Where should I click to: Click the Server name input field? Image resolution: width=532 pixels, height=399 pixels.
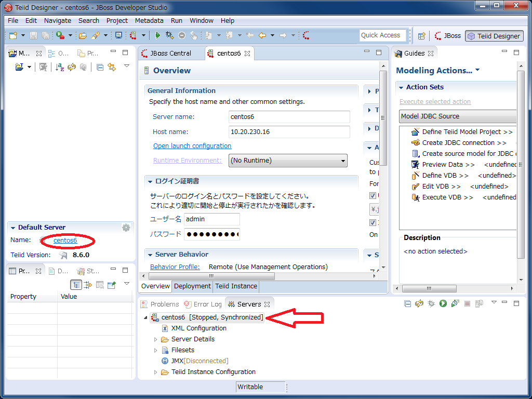click(x=289, y=117)
